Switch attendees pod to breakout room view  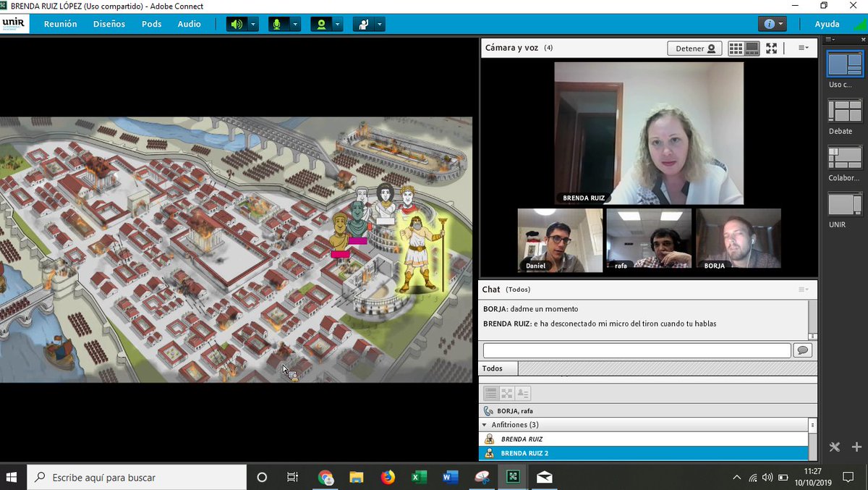coord(507,394)
